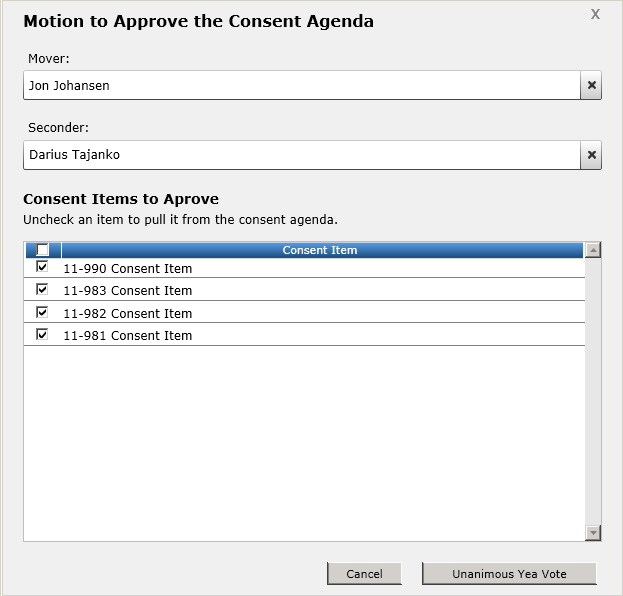Click the consent list scroll down arrow

(x=593, y=533)
